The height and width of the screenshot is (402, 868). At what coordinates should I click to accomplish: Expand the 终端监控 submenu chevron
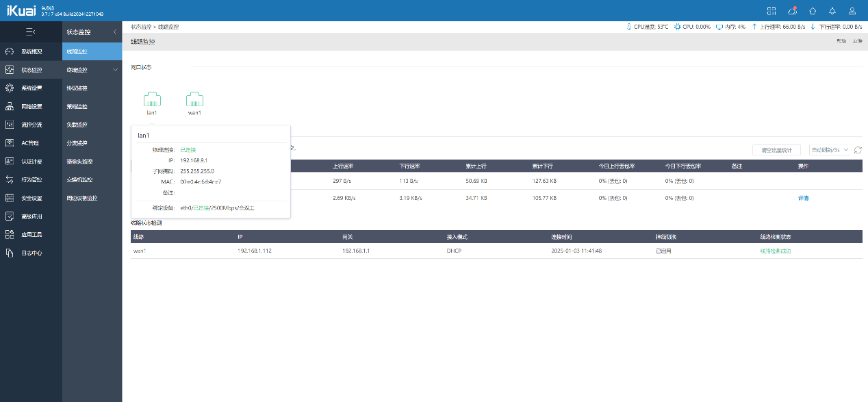pos(115,70)
